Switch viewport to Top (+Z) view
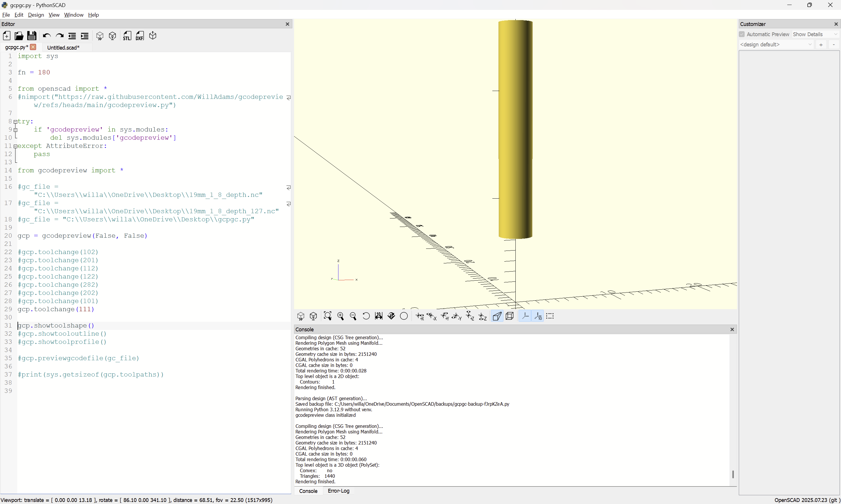The image size is (841, 504). pos(470,316)
